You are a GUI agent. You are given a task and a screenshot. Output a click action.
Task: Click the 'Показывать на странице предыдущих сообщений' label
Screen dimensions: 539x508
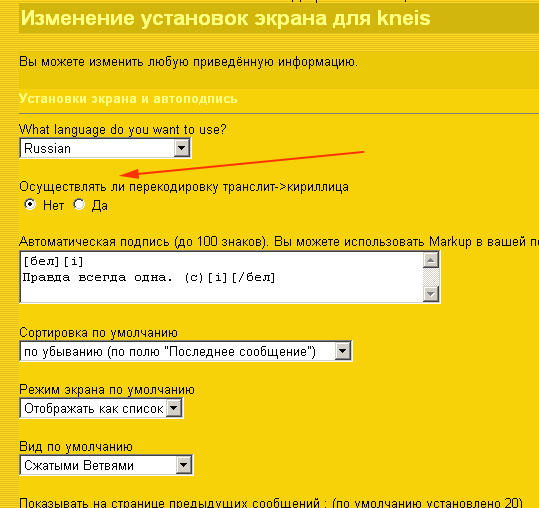tap(169, 503)
